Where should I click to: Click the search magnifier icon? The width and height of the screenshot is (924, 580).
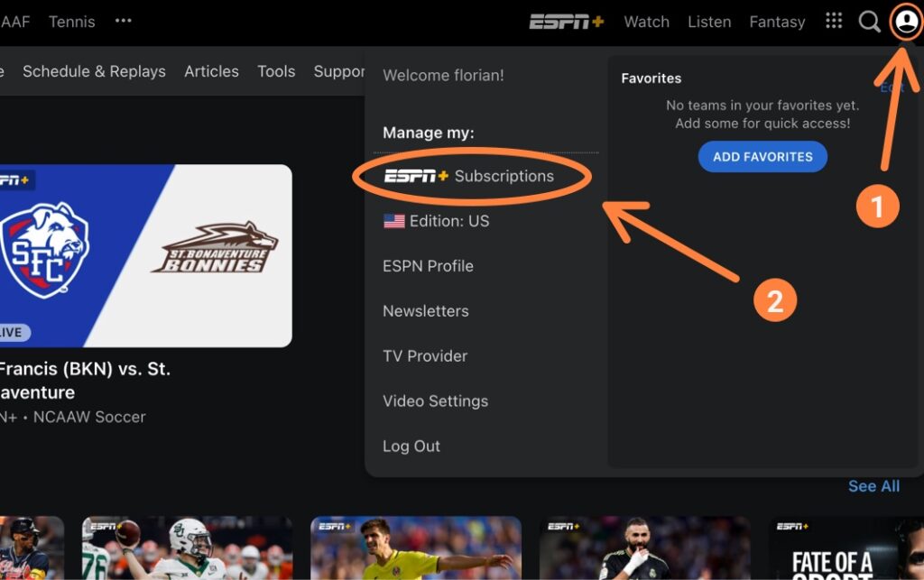tap(869, 22)
